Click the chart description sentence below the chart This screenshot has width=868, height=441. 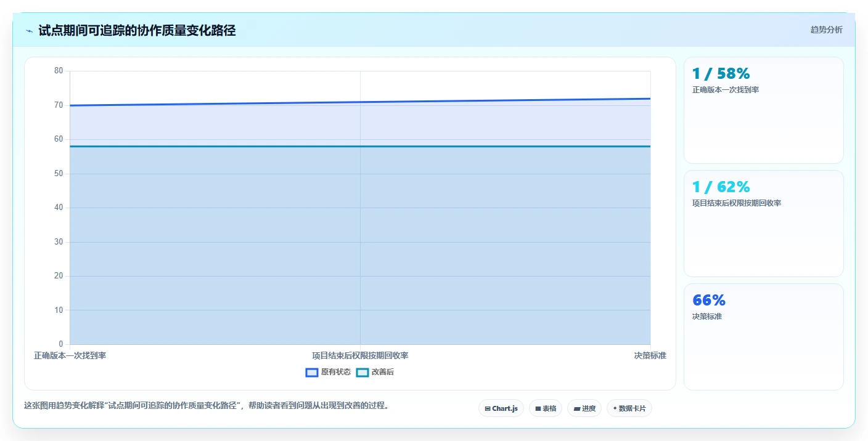coord(207,406)
